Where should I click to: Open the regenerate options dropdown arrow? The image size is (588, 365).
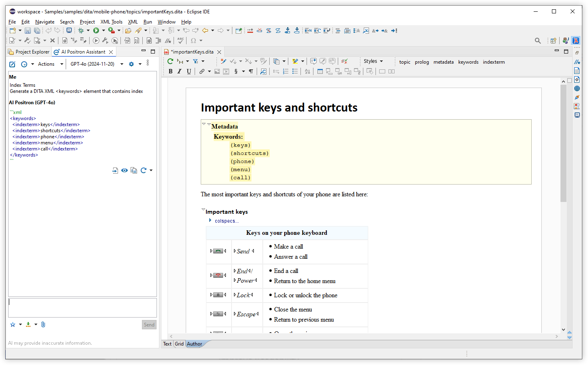click(151, 170)
